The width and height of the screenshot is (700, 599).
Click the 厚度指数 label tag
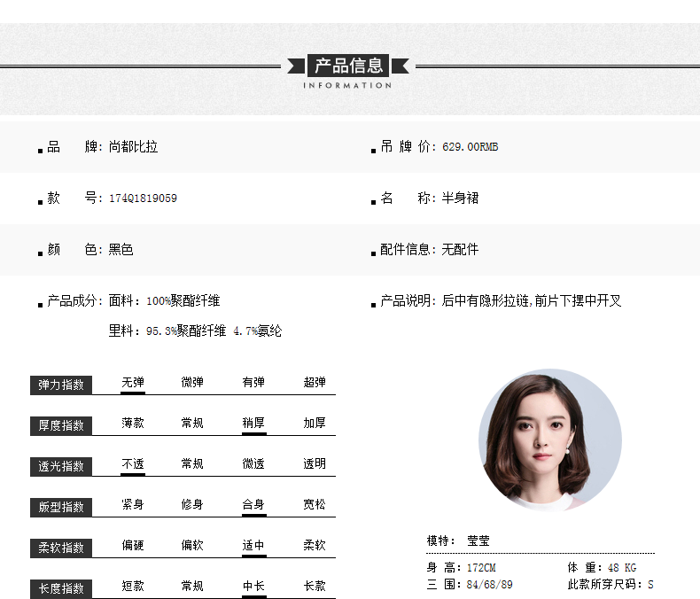(61, 425)
